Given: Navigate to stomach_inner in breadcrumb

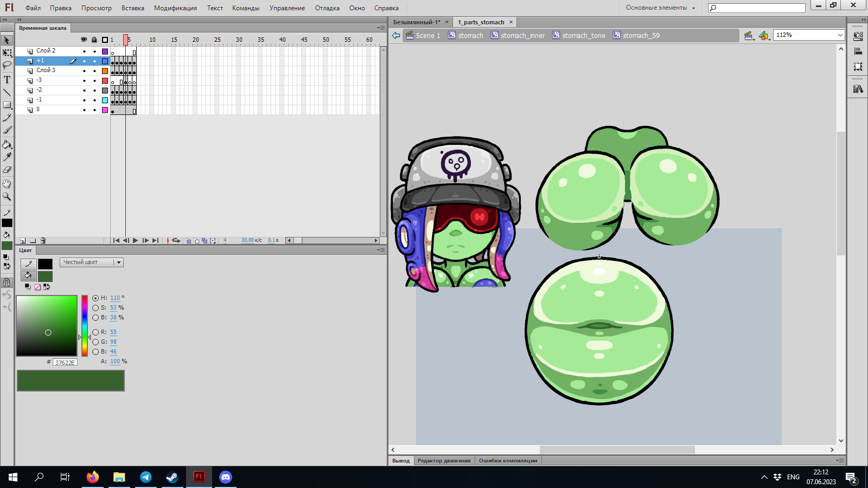Looking at the screenshot, I should pos(518,36).
